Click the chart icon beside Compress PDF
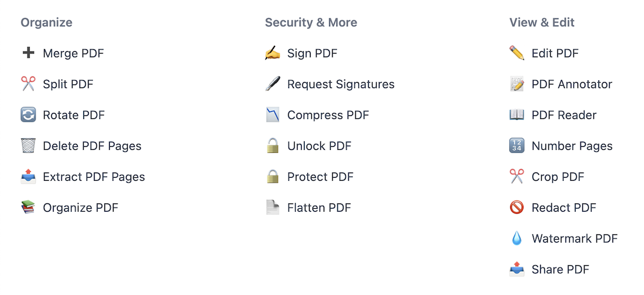 pyautogui.click(x=272, y=115)
